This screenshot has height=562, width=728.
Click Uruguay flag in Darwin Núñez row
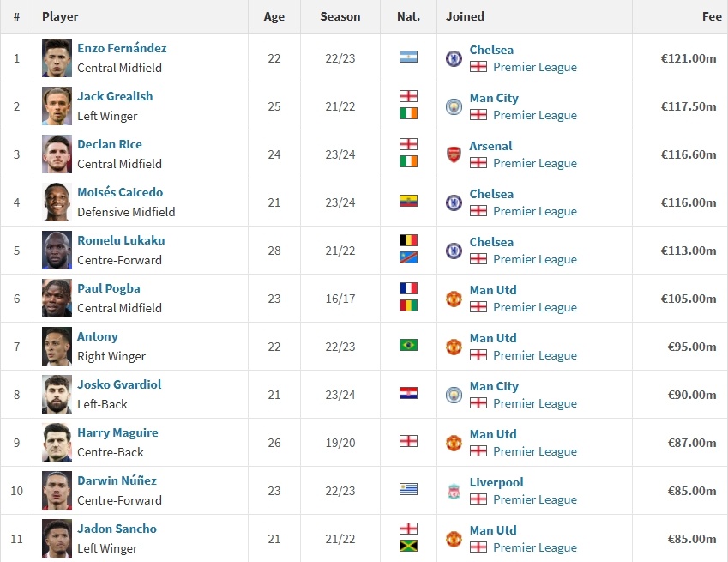tap(408, 490)
